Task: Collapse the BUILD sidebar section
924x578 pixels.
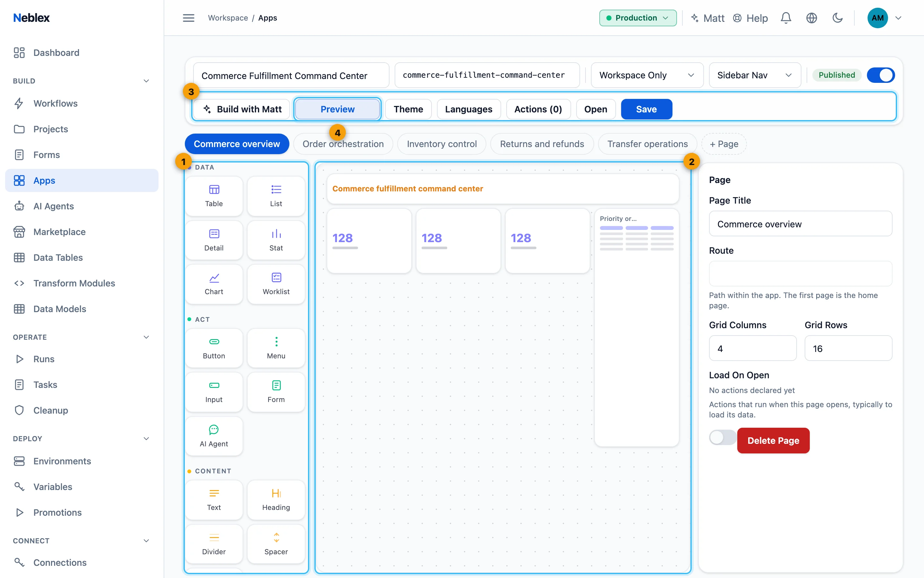Action: point(146,81)
